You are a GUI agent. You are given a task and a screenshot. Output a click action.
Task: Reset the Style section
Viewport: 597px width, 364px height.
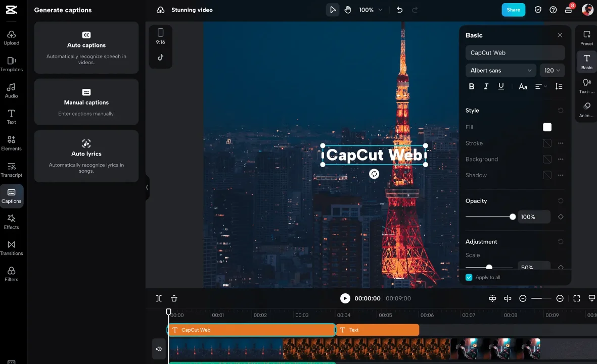click(x=561, y=110)
